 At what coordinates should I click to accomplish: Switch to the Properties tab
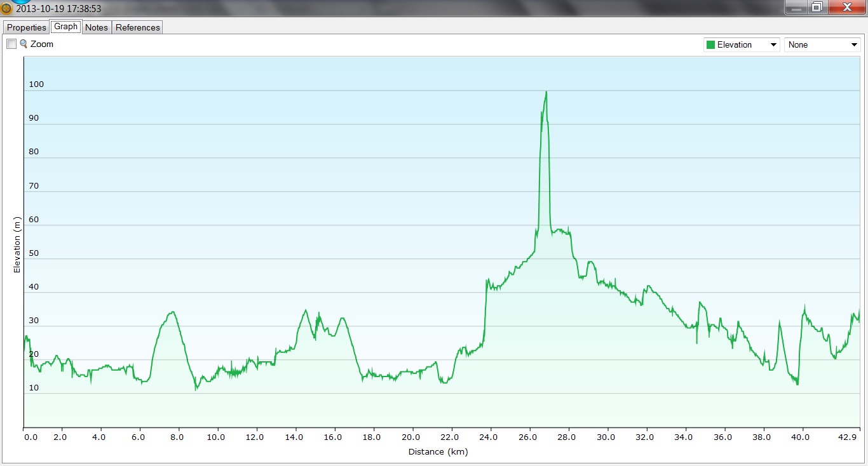point(27,27)
